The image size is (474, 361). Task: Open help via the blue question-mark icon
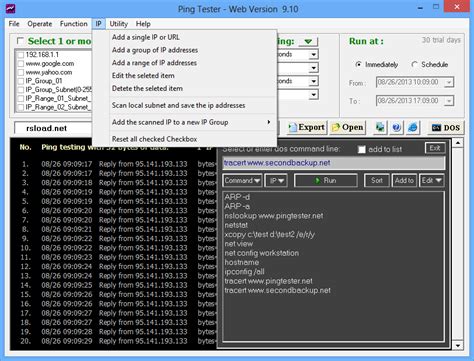[x=396, y=127]
